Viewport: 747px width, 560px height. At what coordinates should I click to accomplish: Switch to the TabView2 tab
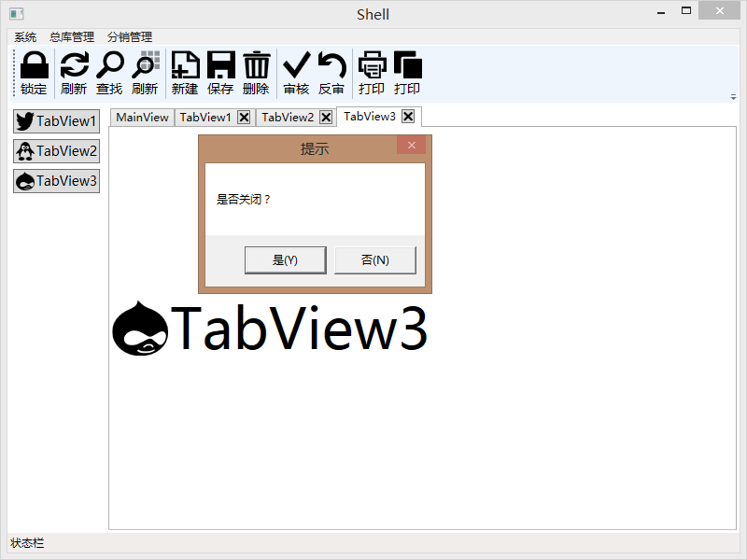pos(288,118)
